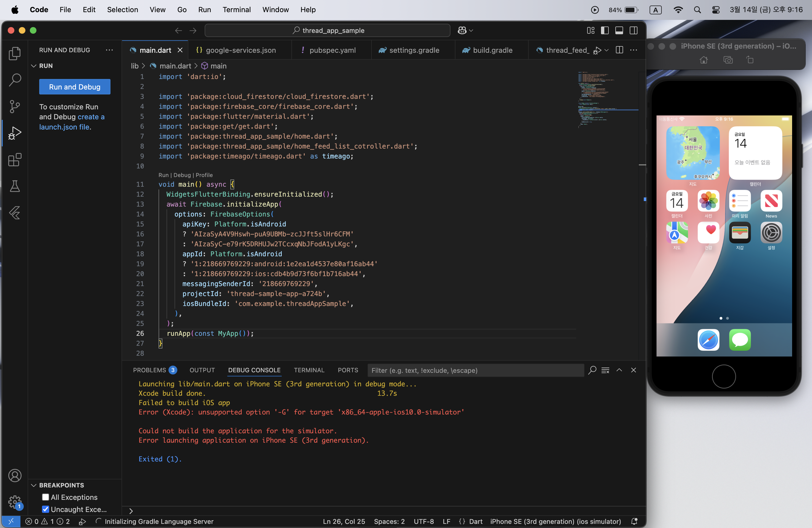Disable the Uncaught Exceptions breakpoint checkbox
Image resolution: width=812 pixels, height=528 pixels.
pos(45,509)
